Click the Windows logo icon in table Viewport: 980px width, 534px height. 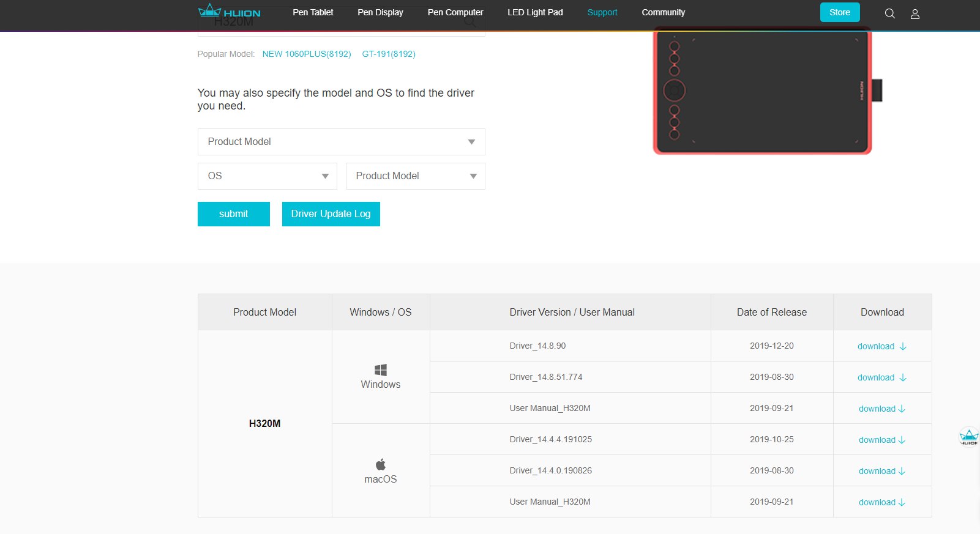coord(381,370)
